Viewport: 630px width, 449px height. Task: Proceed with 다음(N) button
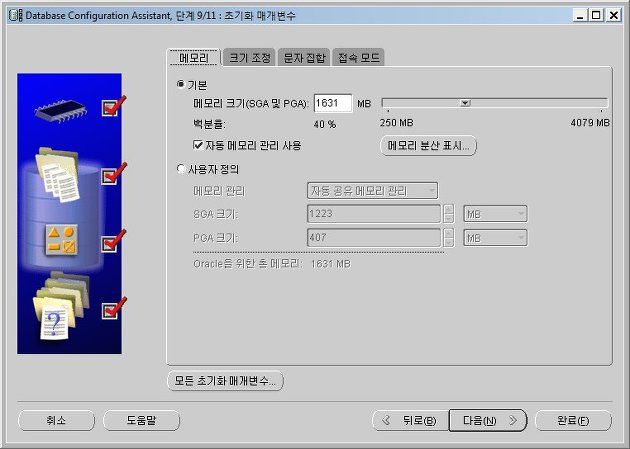click(487, 420)
